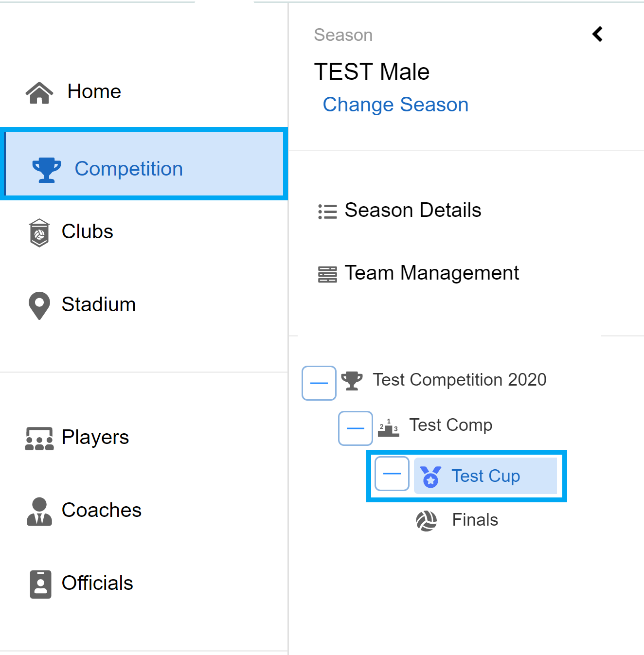Click the Finals volleyball icon
644x655 pixels.
click(x=427, y=521)
